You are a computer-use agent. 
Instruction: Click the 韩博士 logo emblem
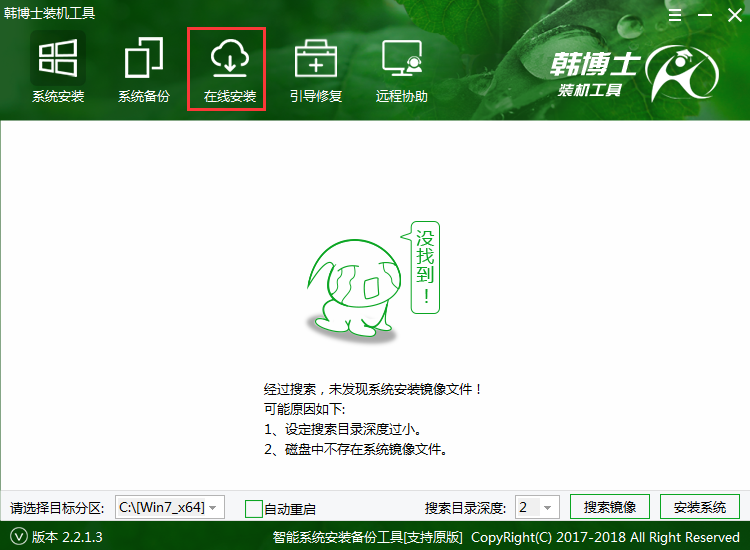pyautogui.click(x=682, y=75)
